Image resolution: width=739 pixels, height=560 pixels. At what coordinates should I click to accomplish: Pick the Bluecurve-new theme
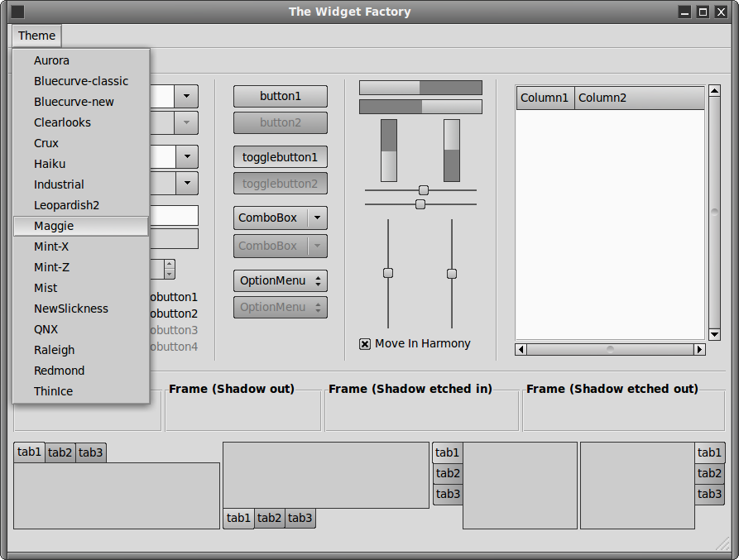click(x=81, y=102)
